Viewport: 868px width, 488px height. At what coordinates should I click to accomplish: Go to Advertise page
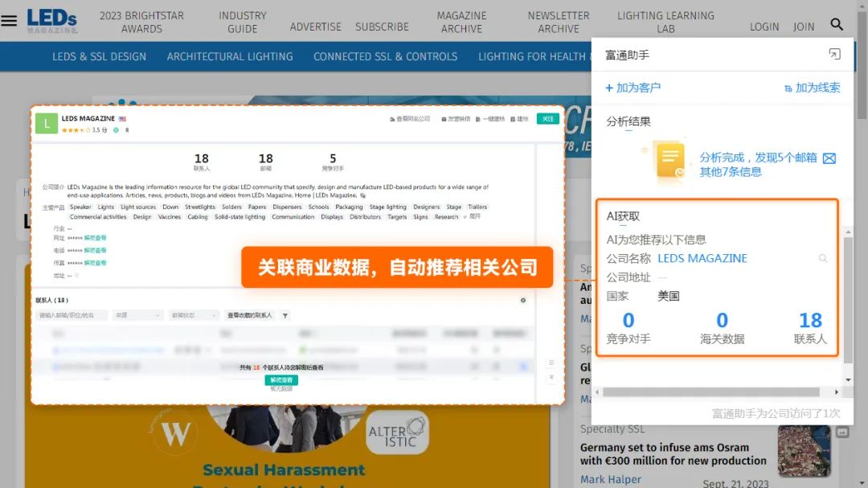pos(316,27)
